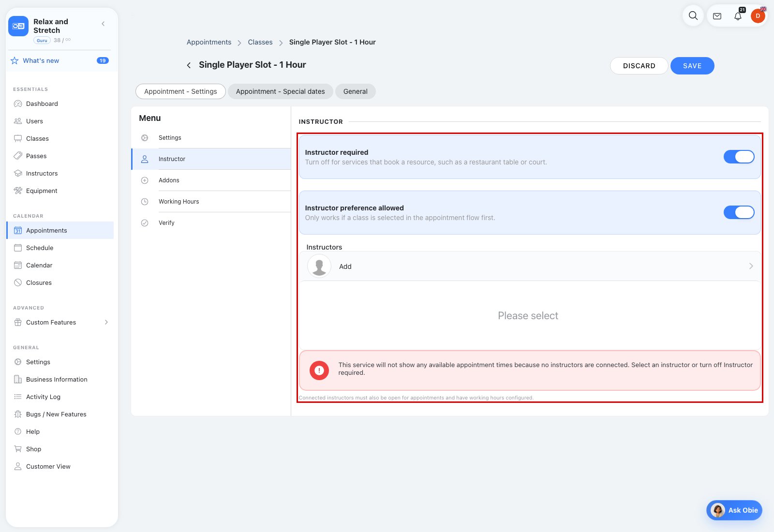Click the Instructors graduation cap icon
The image size is (774, 532).
click(18, 173)
